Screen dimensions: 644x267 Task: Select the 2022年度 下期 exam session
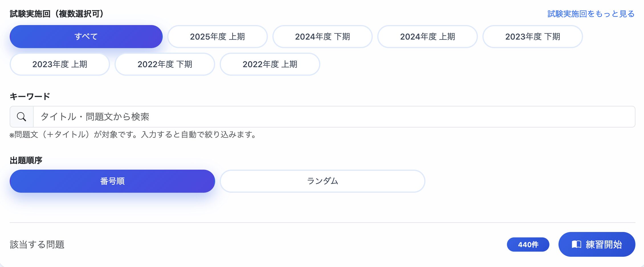pos(165,64)
